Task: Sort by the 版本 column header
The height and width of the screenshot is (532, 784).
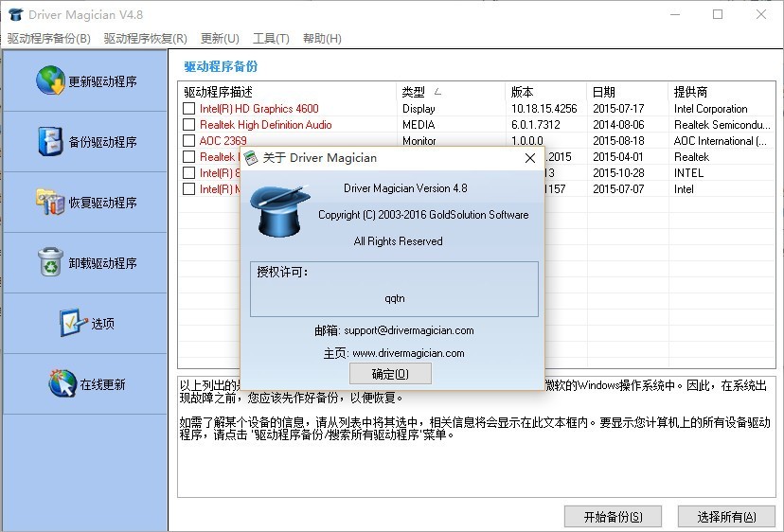Action: pos(546,92)
